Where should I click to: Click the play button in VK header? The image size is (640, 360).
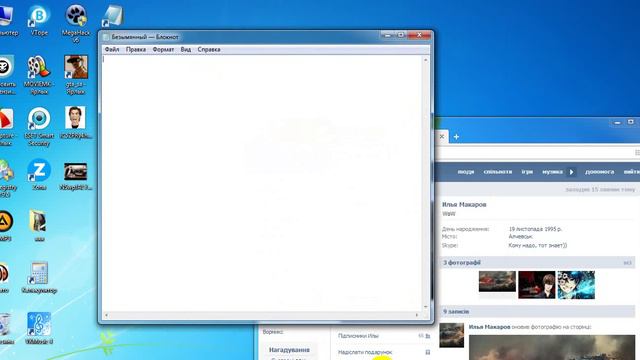pos(571,172)
